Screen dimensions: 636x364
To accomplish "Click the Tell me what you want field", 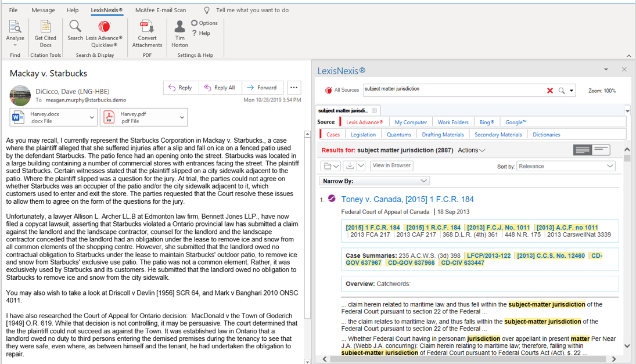I will coord(252,10).
